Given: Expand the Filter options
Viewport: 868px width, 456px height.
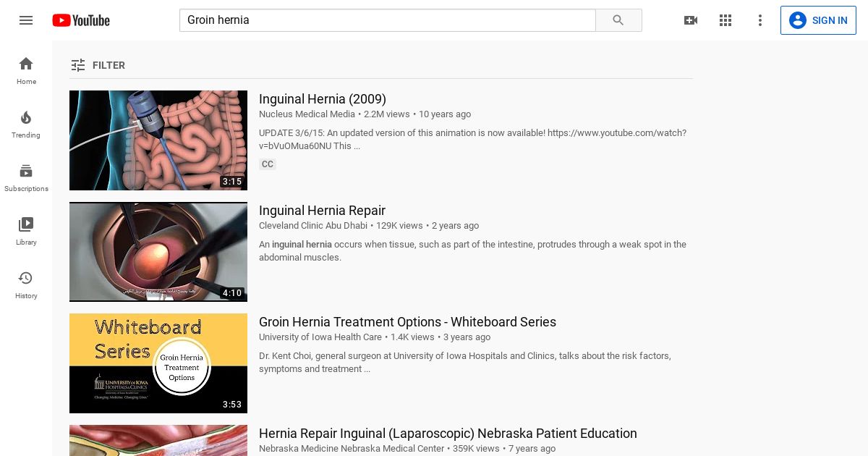Looking at the screenshot, I should tap(98, 65).
